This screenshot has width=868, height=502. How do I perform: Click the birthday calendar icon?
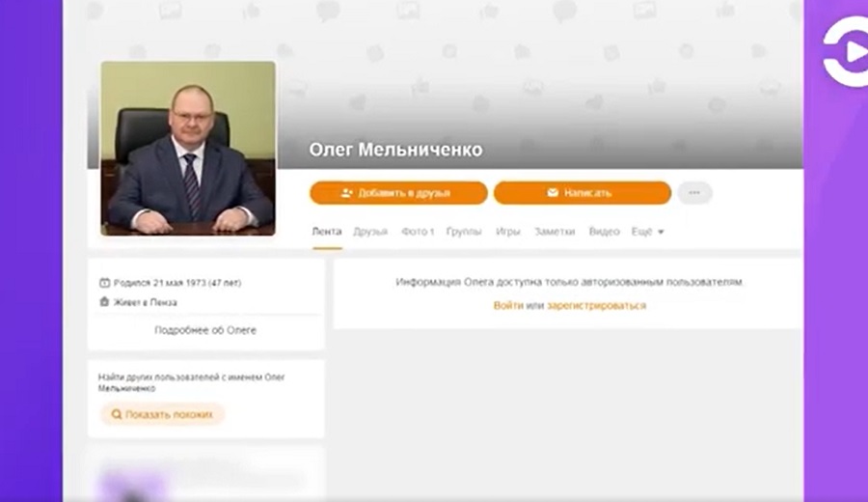point(104,283)
